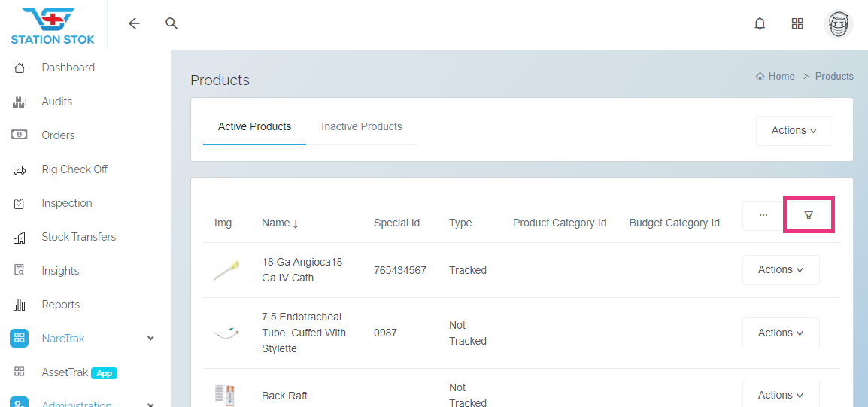Screen dimensions: 868x407
Task: Open the apps grid icon
Action: click(x=797, y=23)
